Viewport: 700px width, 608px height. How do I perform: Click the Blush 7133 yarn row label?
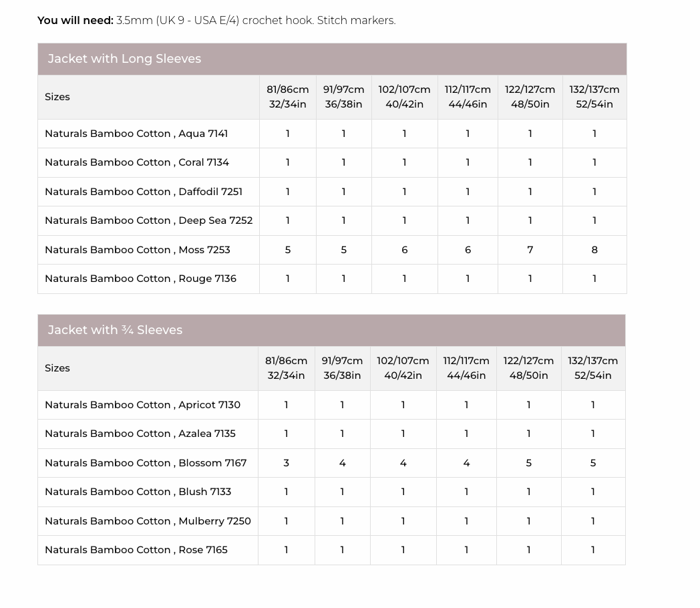[138, 492]
